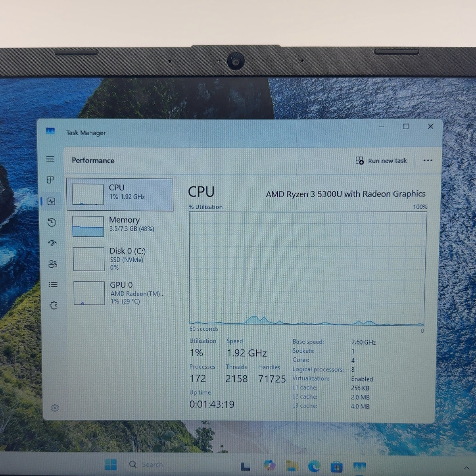Open the Users page icon

[52, 264]
